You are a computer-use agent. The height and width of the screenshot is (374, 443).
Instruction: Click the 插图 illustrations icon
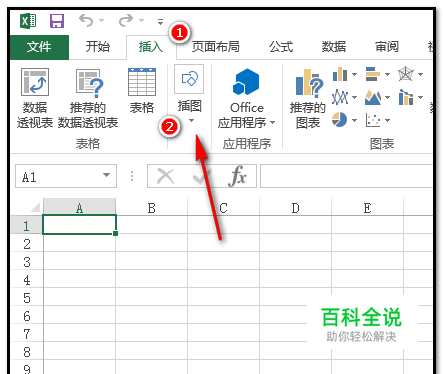[x=189, y=79]
